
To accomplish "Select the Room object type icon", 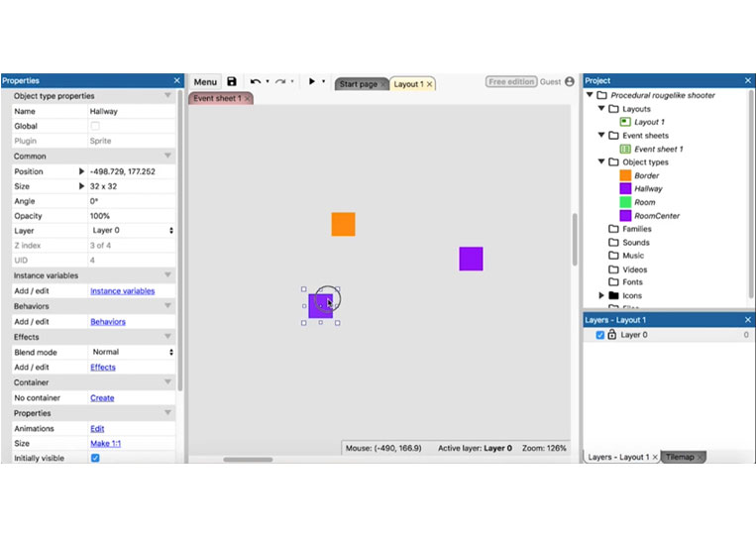I will [x=625, y=202].
